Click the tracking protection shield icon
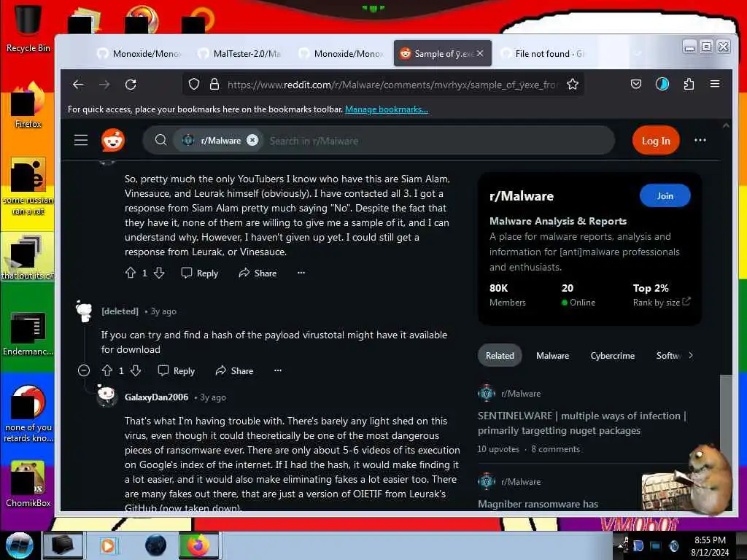 point(193,85)
